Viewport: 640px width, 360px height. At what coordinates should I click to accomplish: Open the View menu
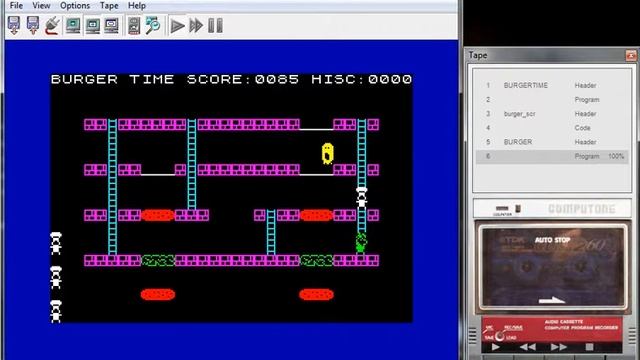41,6
